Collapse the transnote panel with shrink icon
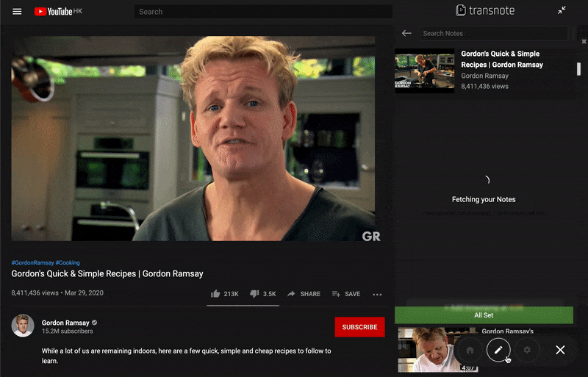This screenshot has height=377, width=588. [562, 10]
